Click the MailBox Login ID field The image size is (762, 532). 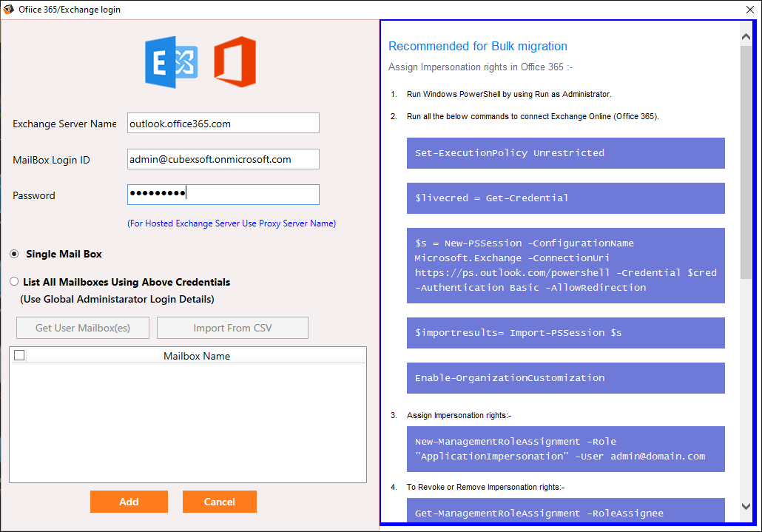click(223, 159)
